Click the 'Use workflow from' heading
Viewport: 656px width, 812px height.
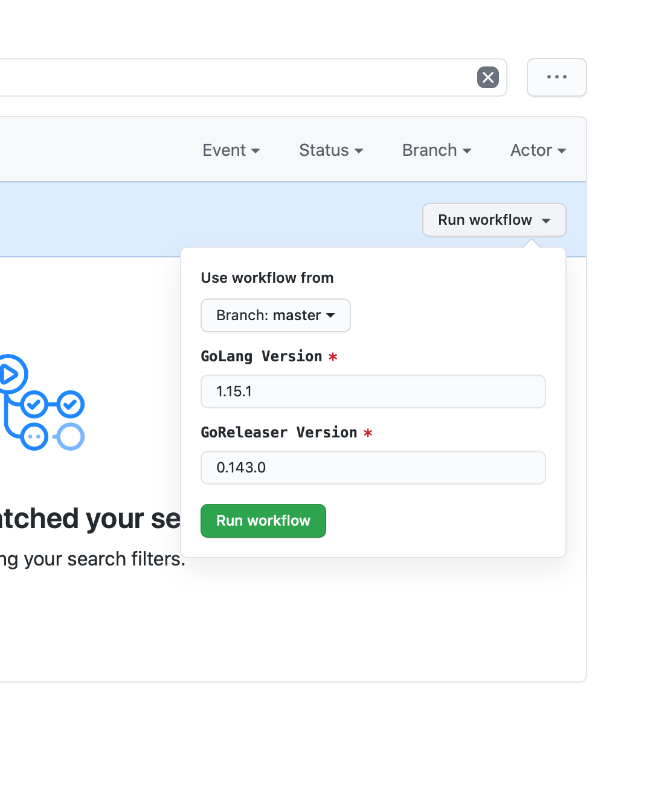click(x=267, y=278)
